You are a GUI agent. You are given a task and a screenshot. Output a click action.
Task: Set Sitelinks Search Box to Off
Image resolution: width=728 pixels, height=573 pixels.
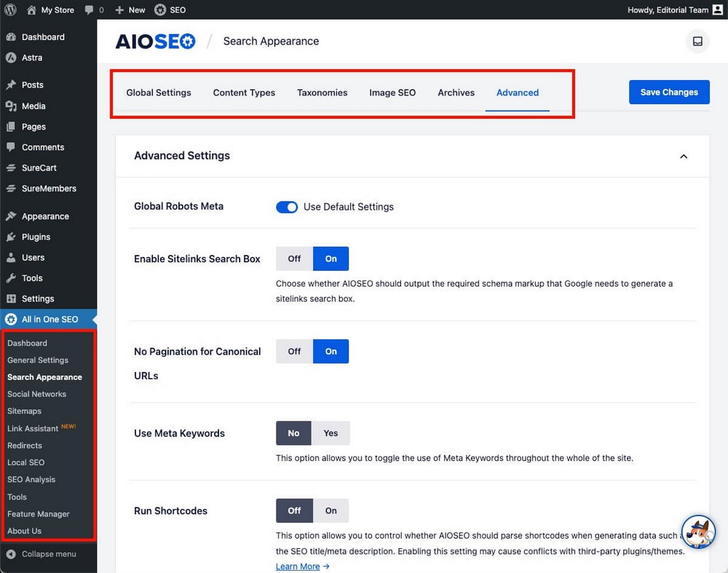point(294,258)
